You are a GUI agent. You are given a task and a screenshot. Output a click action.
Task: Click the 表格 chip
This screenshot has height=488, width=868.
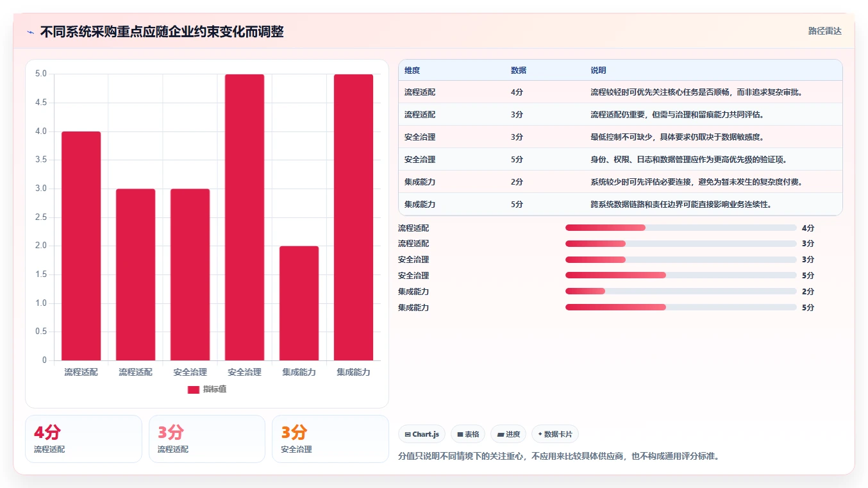point(468,434)
